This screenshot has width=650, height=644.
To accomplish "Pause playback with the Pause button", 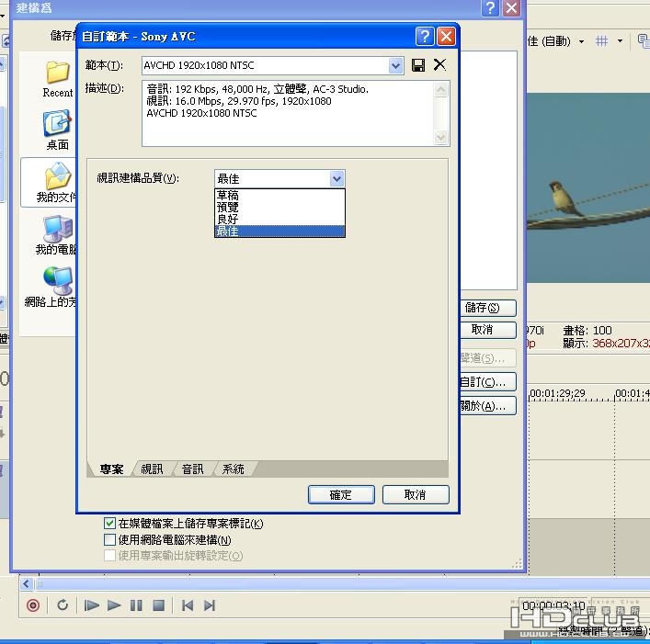I will tap(136, 605).
